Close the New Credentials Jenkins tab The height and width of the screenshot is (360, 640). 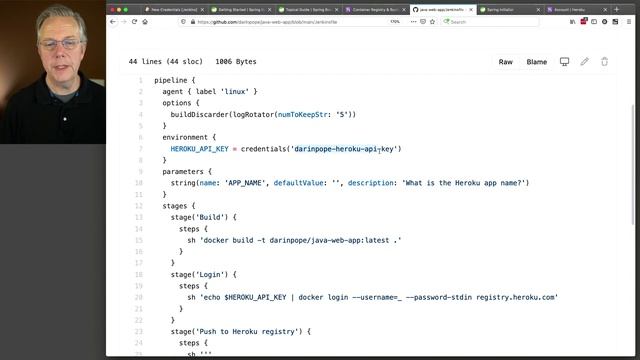[202, 9]
